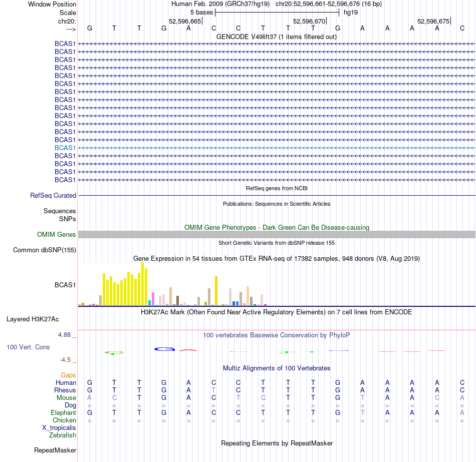
Task: Click the 52,596,665 position marker
Action: pyautogui.click(x=185, y=21)
